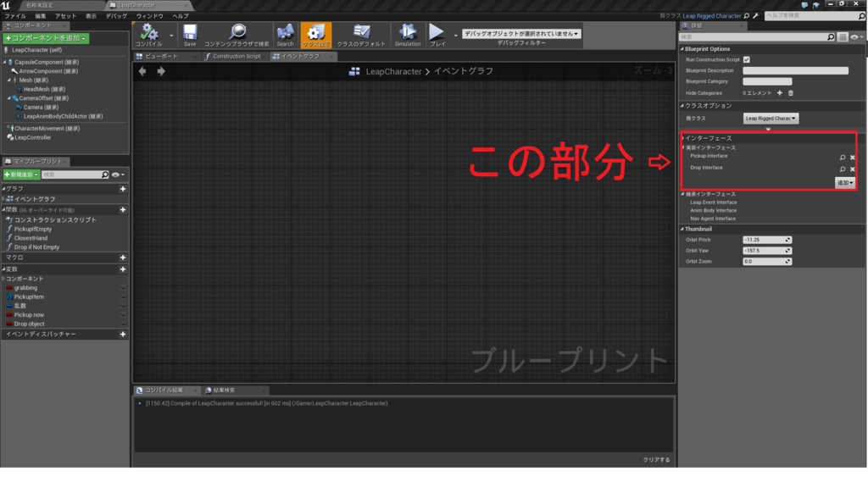Image resolution: width=868 pixels, height=482 pixels.
Task: Click the Clear (クリアする) button
Action: point(657,460)
